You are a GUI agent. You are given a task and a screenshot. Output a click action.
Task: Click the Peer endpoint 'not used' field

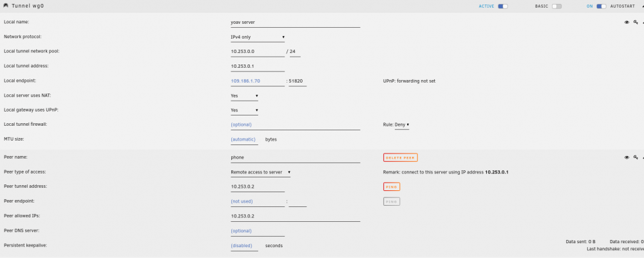[258, 202]
